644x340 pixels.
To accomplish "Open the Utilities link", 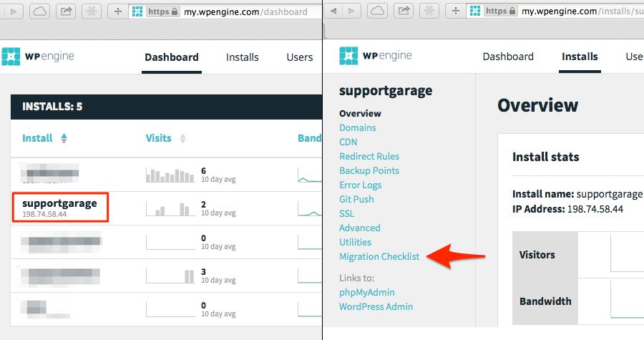I will 355,242.
